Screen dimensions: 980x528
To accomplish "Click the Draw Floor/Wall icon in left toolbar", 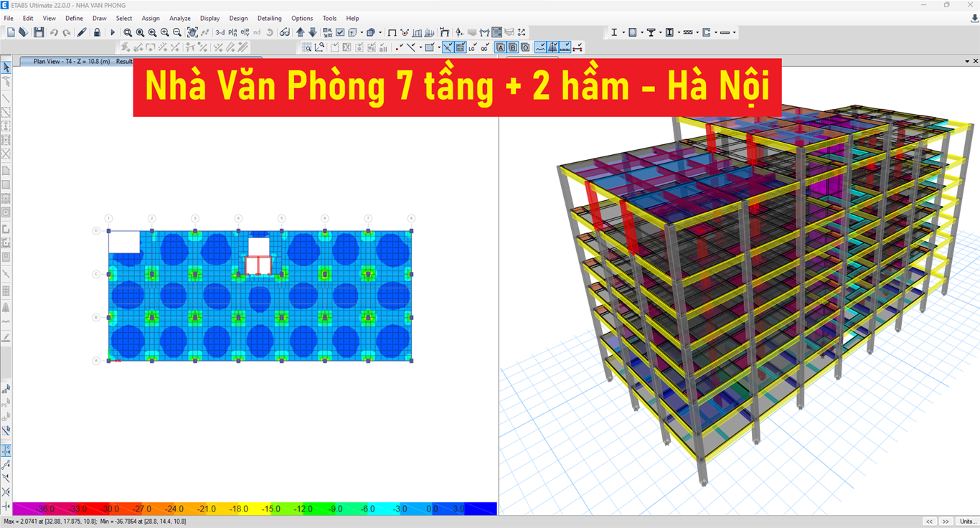I will click(x=6, y=171).
